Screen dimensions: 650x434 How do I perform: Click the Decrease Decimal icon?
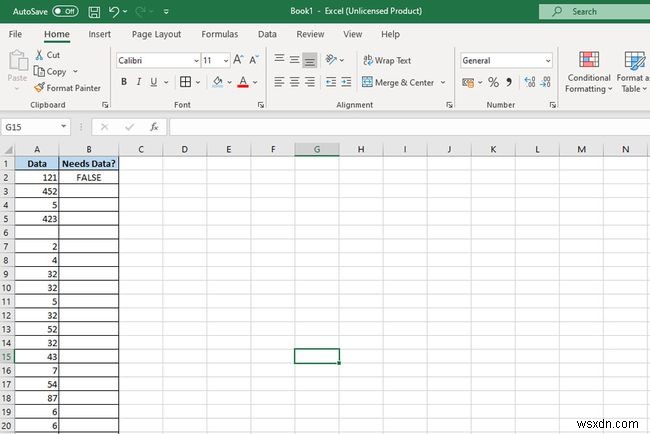point(546,82)
